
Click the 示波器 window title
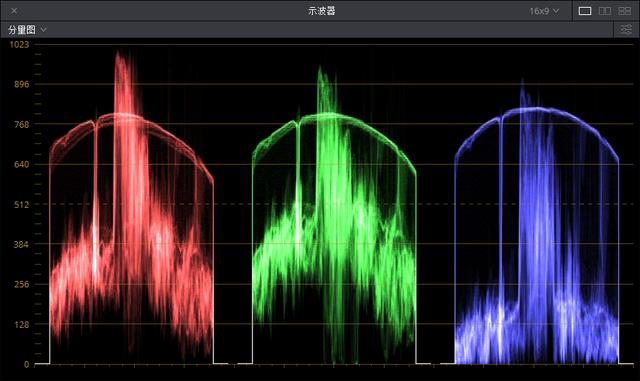(x=322, y=11)
